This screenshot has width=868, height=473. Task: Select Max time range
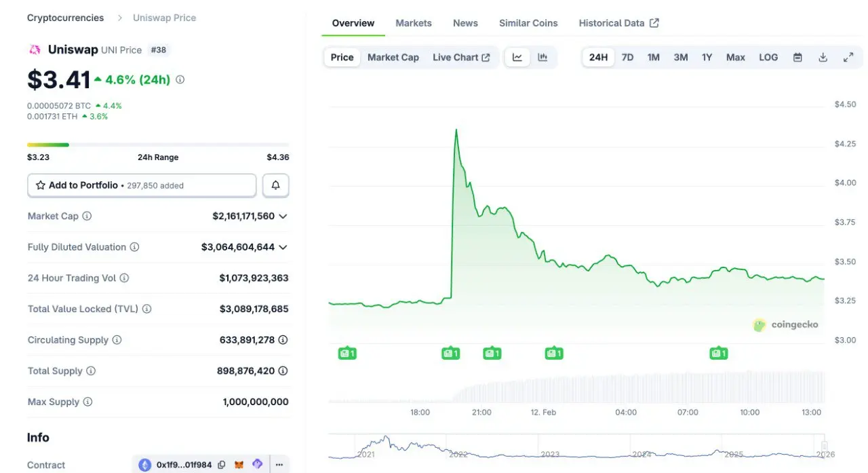point(736,57)
